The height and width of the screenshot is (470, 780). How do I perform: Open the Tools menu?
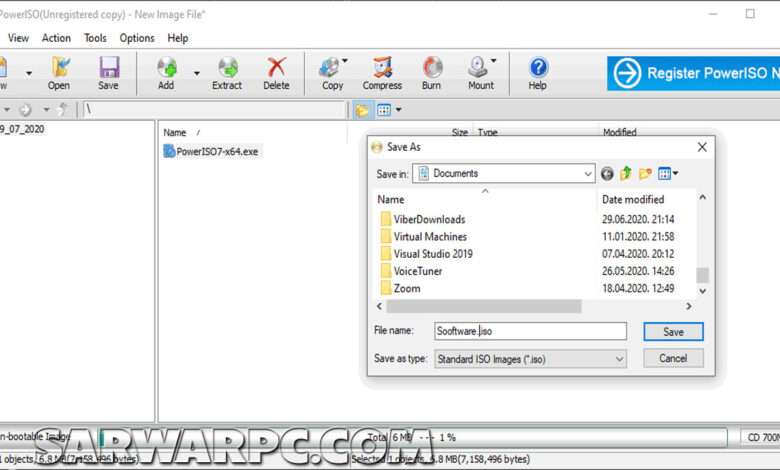tap(95, 38)
